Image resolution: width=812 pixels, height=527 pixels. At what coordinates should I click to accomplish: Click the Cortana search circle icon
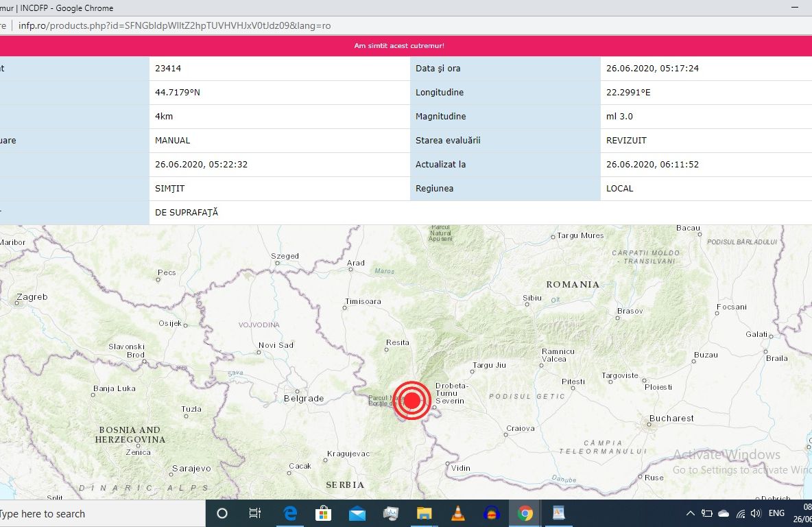click(x=222, y=513)
